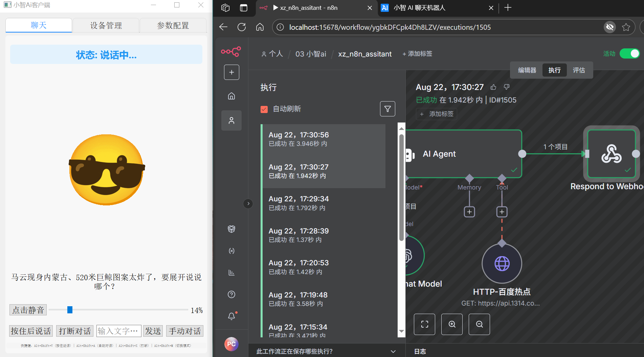Switch to the 评估 tab
This screenshot has width=644, height=357.
click(x=579, y=70)
